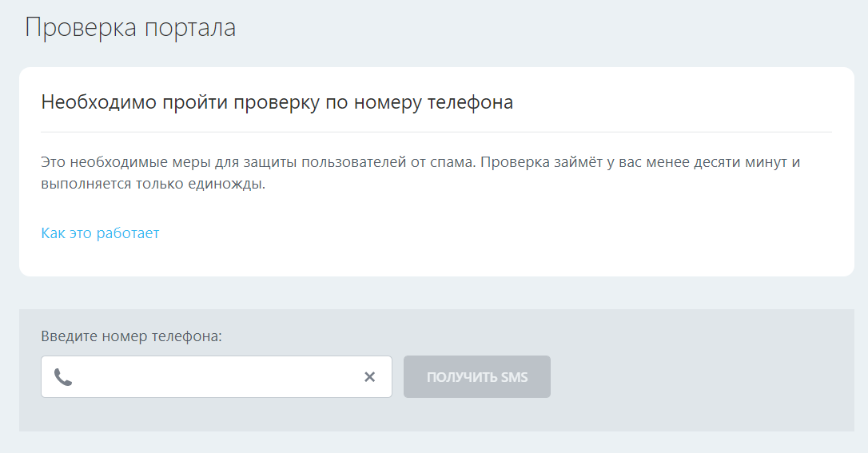Click the label 'Введите номер телефона:'
The height and width of the screenshot is (453, 868).
coord(131,336)
